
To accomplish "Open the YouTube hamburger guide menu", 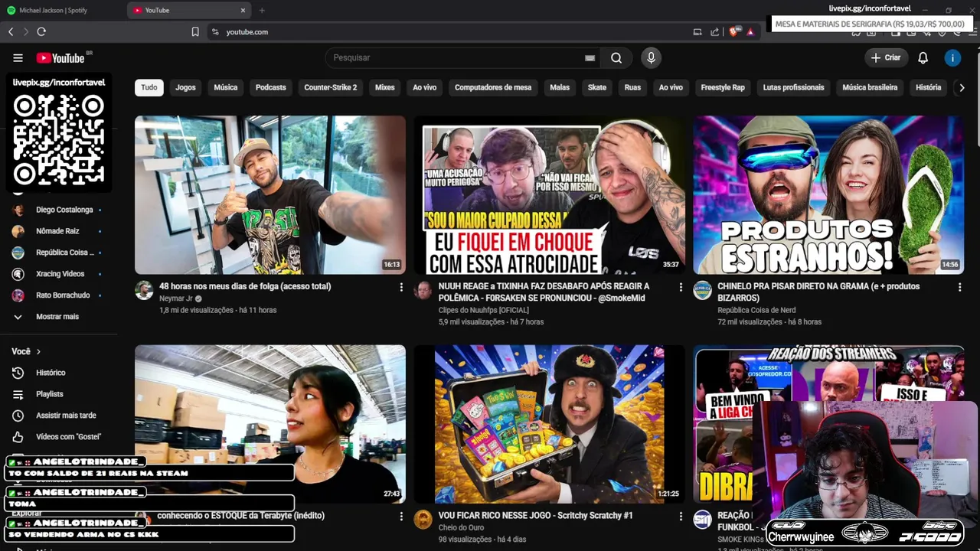I will (18, 58).
